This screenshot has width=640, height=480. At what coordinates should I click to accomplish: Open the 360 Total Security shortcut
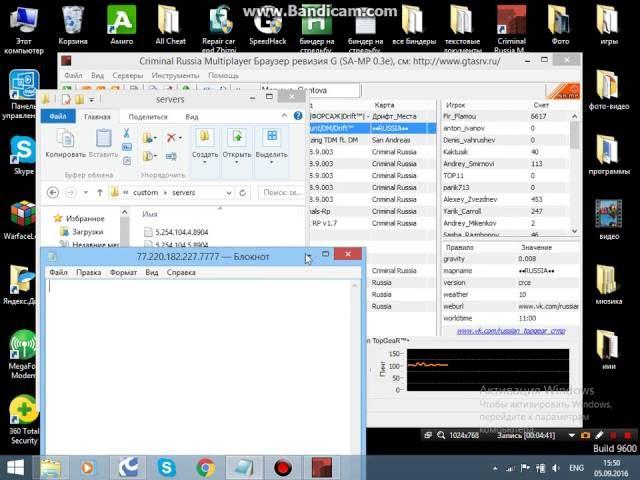(24, 420)
